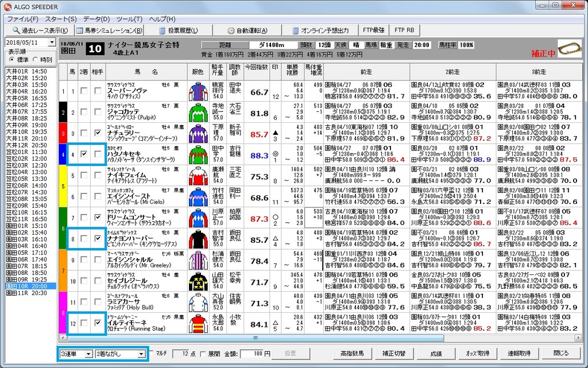Click jockey silk icon for セイプレジール
Image resolution: width=588 pixels, height=368 pixels.
(198, 282)
